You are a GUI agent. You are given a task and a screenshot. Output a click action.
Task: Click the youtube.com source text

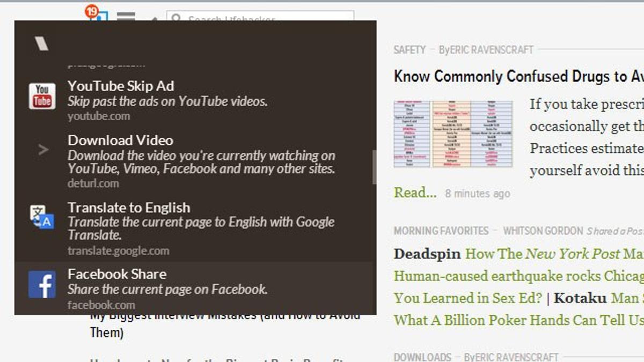(x=99, y=116)
